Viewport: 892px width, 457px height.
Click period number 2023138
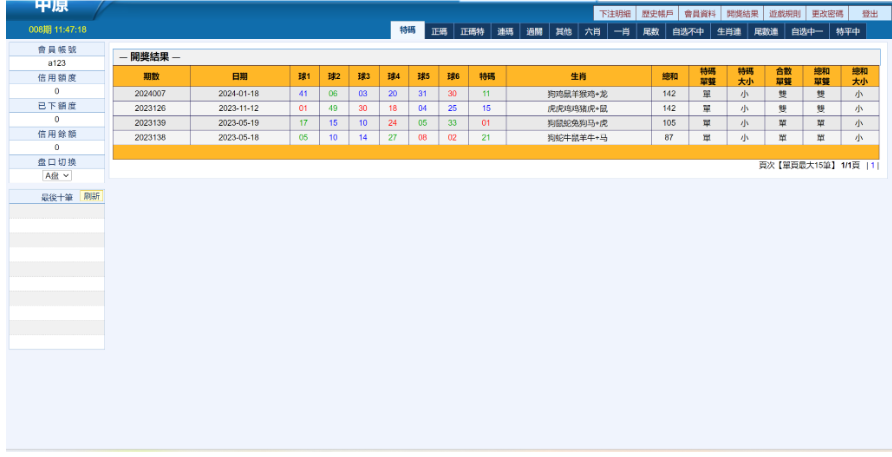point(150,138)
